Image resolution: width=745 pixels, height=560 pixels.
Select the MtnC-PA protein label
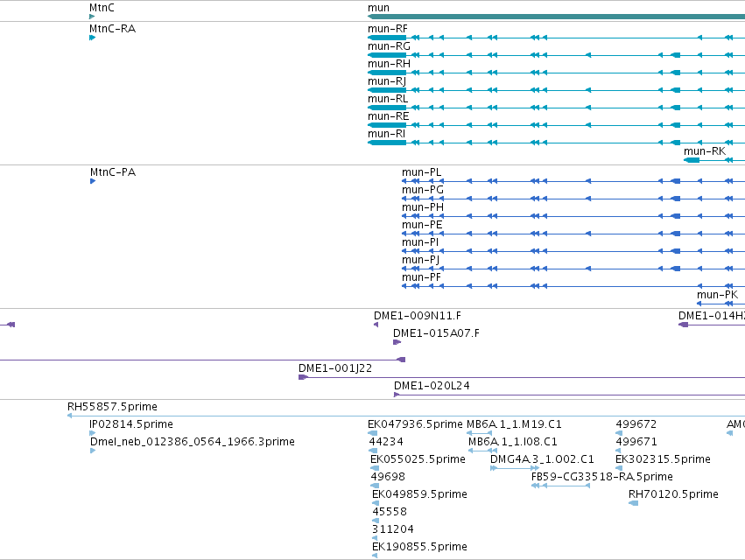[113, 172]
